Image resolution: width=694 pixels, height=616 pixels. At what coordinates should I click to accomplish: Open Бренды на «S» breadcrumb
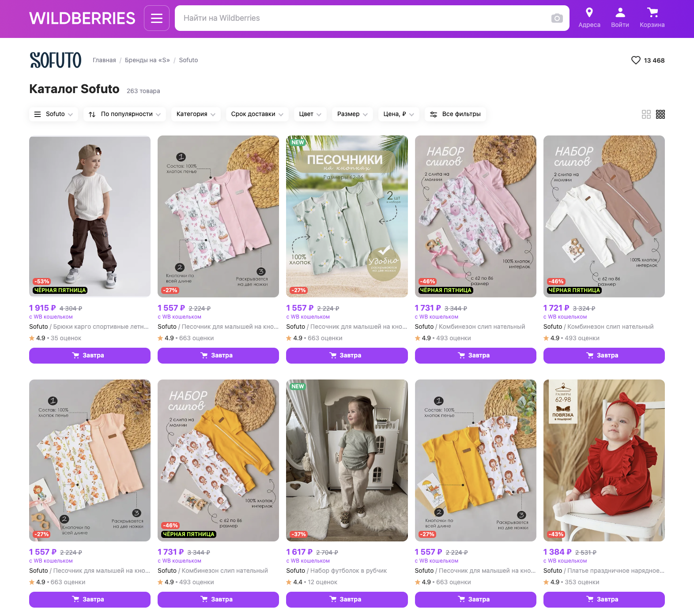coord(147,60)
